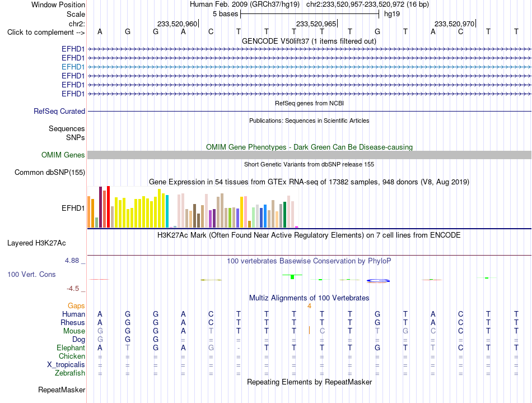The width and height of the screenshot is (532, 403).
Task: Click the tall red bar in GTEx chart
Action: click(108, 207)
